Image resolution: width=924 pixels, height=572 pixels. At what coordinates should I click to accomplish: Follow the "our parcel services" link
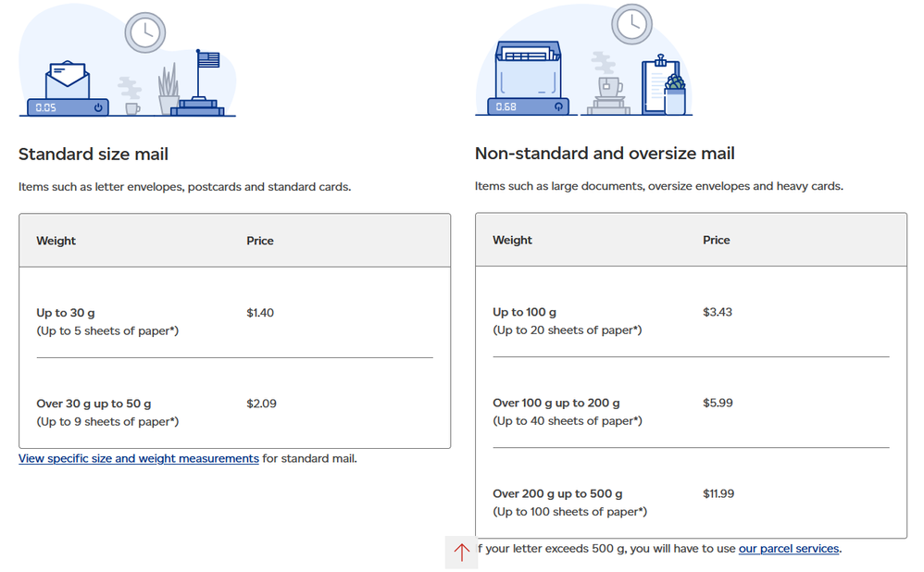click(789, 549)
